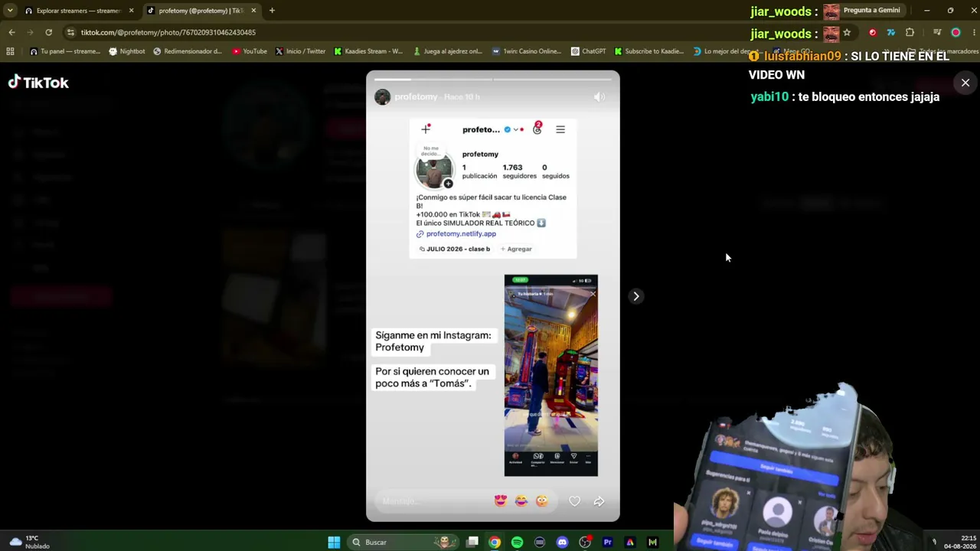Screen dimensions: 980x551
Task: Click the TikTok logo
Action: [38, 83]
